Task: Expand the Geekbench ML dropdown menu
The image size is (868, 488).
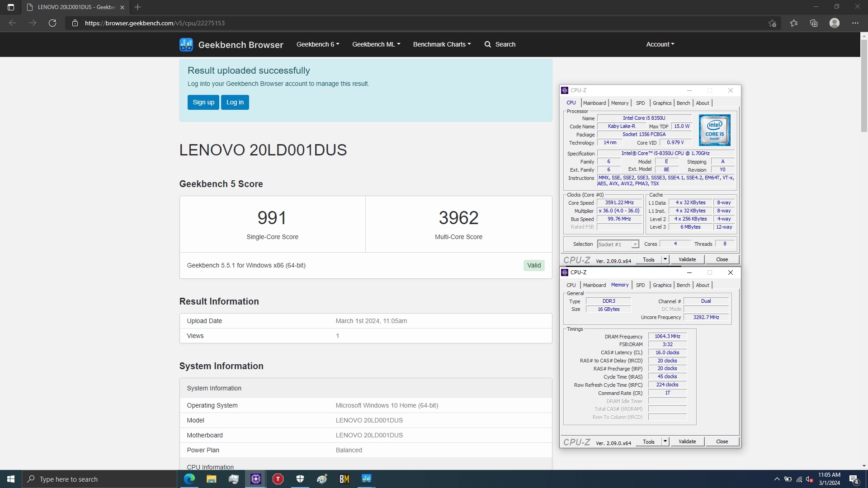Action: tap(376, 44)
